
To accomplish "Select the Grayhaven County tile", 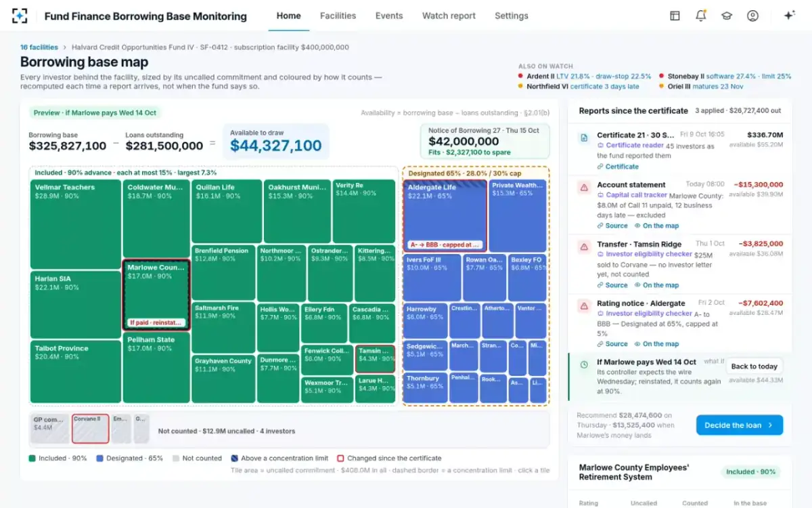I will click(223, 379).
